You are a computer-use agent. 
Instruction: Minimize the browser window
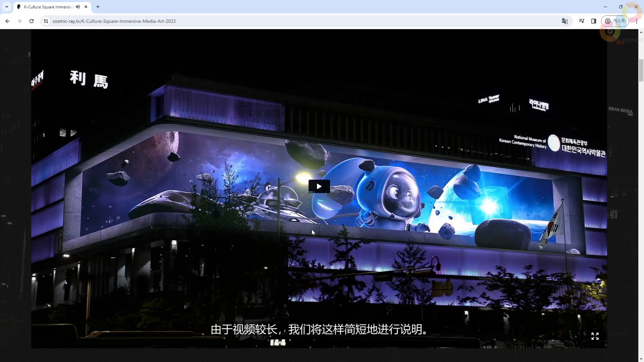point(605,7)
